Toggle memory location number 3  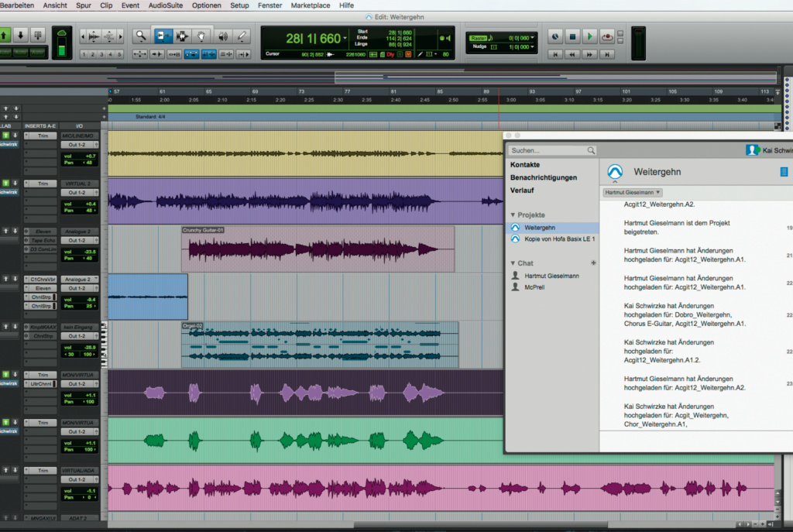pyautogui.click(x=102, y=54)
